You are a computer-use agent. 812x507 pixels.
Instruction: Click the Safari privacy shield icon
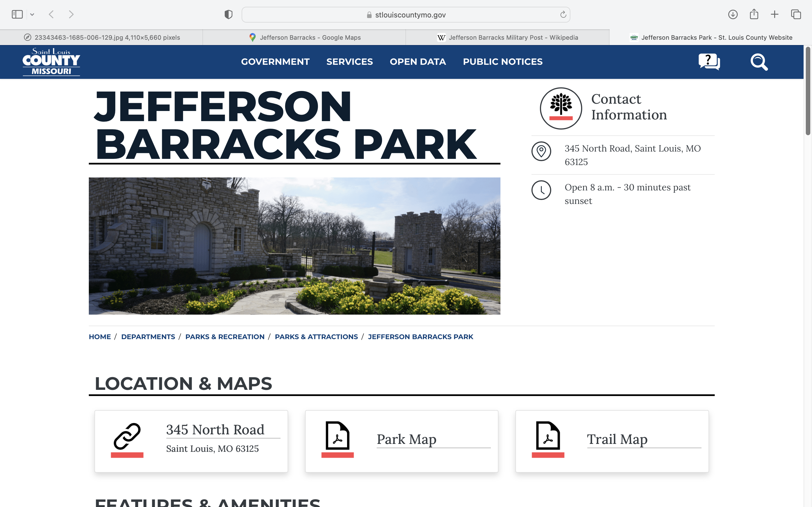click(x=228, y=14)
